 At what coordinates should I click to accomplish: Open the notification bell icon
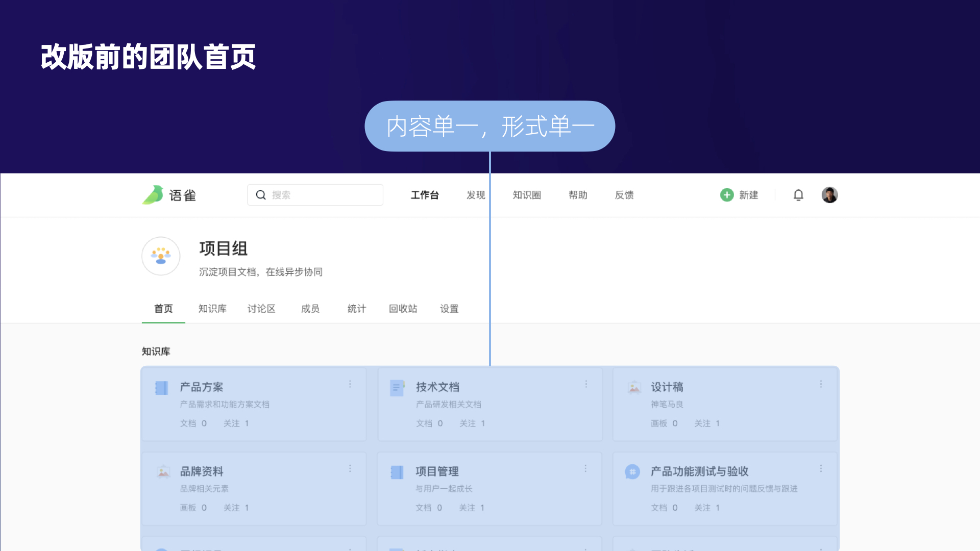(x=798, y=195)
